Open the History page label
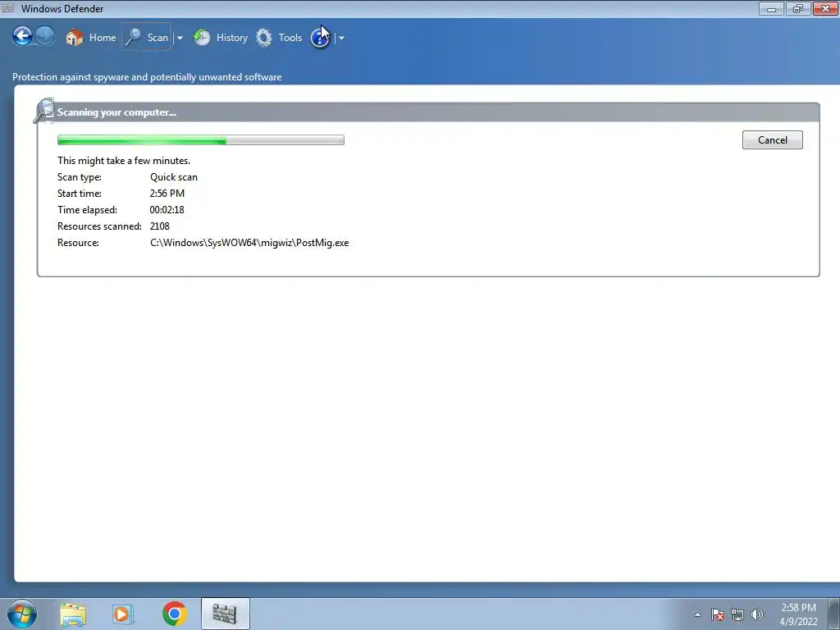Image resolution: width=840 pixels, height=630 pixels. pyautogui.click(x=232, y=38)
